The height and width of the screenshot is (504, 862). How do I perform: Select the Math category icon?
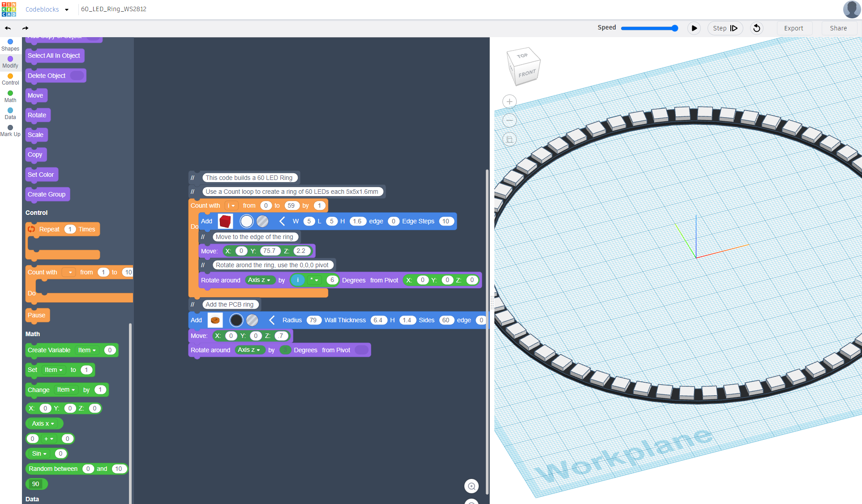coord(10,96)
